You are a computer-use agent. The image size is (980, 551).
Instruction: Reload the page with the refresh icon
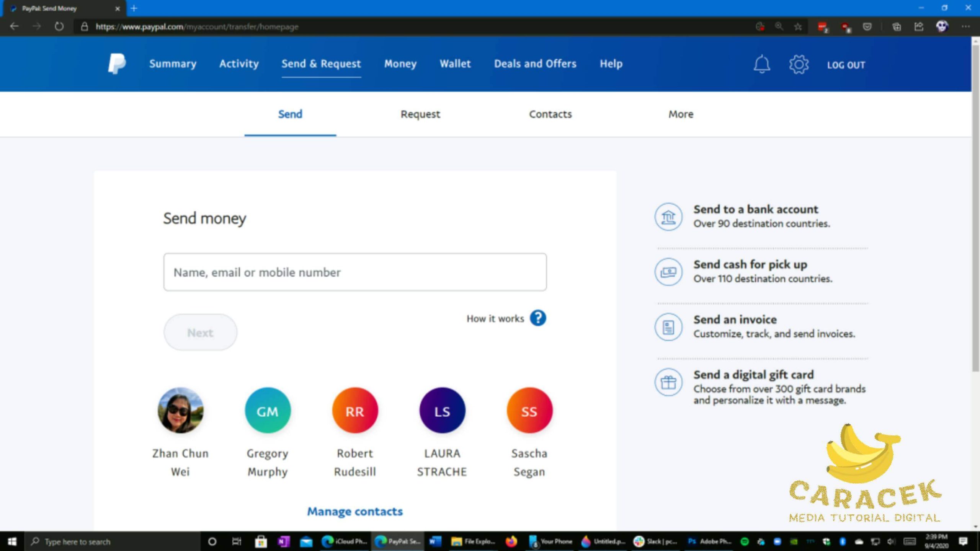tap(59, 26)
